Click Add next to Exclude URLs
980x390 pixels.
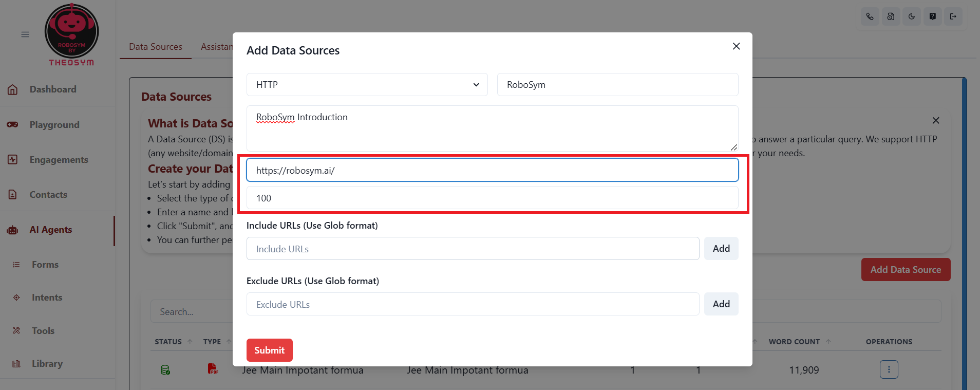pyautogui.click(x=721, y=304)
